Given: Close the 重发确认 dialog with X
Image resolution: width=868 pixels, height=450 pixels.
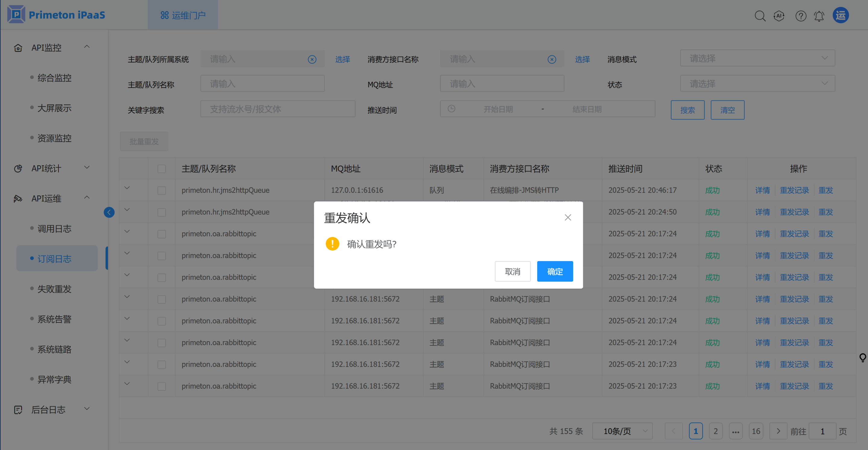Looking at the screenshot, I should [x=568, y=218].
